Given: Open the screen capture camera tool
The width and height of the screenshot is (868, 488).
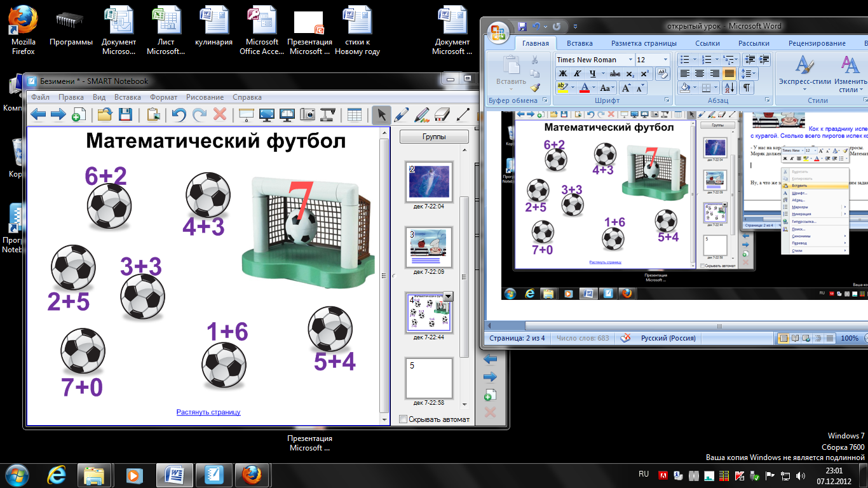Looking at the screenshot, I should point(308,114).
